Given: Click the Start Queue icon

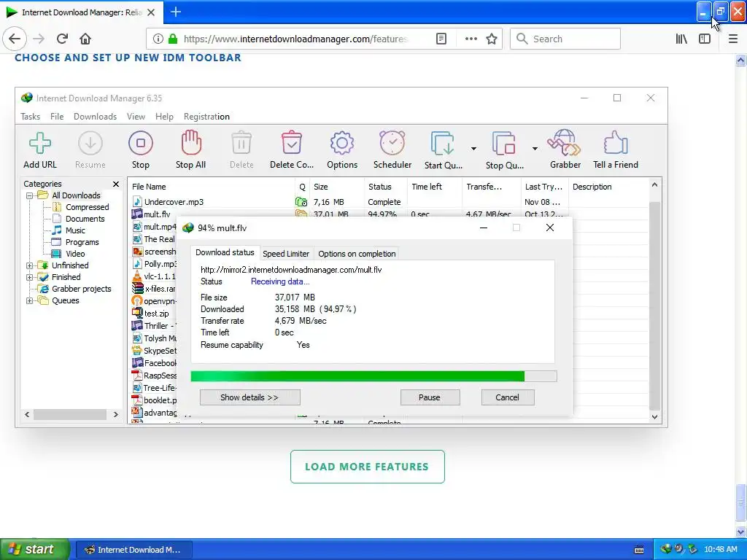Looking at the screenshot, I should point(443,144).
